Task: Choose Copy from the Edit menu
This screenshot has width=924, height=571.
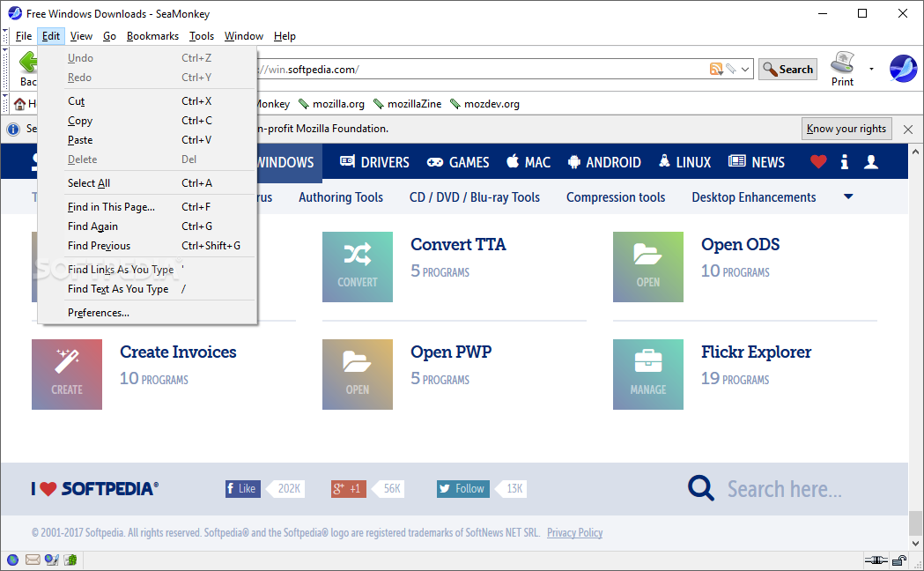Action: coord(147,121)
